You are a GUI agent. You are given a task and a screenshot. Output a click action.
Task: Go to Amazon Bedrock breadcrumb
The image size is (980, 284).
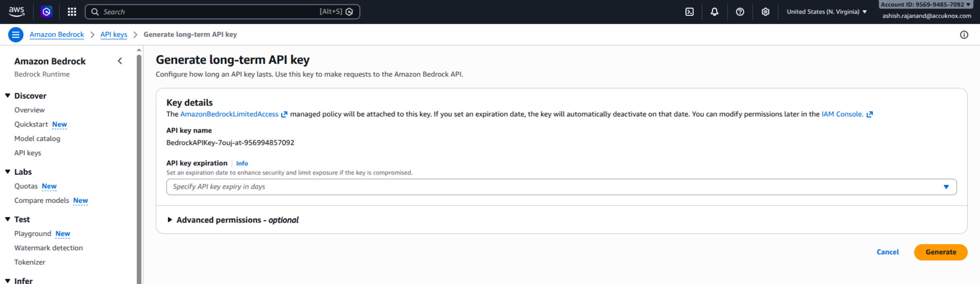[x=57, y=35]
